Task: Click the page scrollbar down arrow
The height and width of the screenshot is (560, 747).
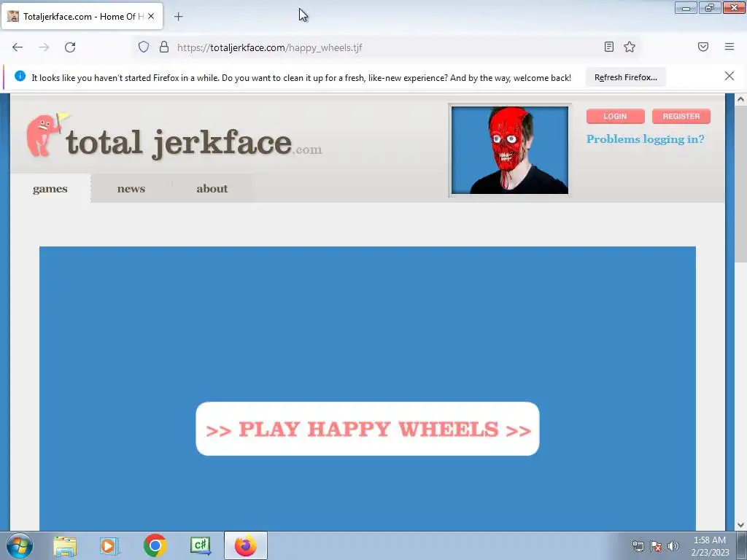Action: (740, 525)
